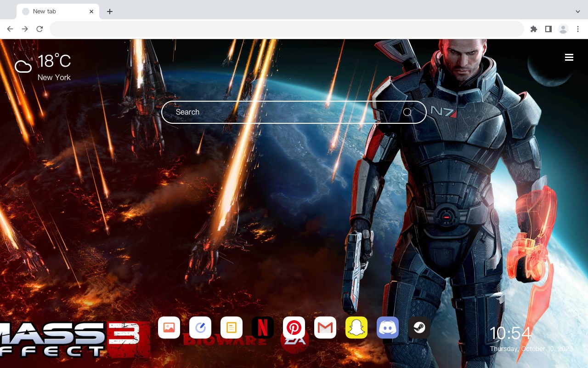
Task: Go back to the previous page
Action: pyautogui.click(x=10, y=29)
